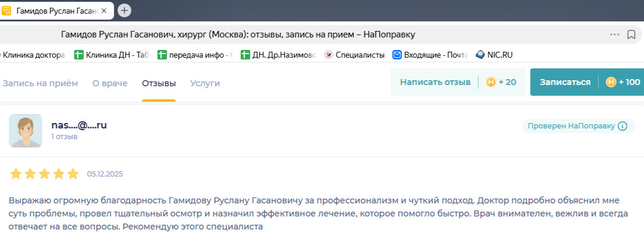This screenshot has height=242, width=644.
Task: Open the Специалисты bookmark
Action: (x=354, y=55)
